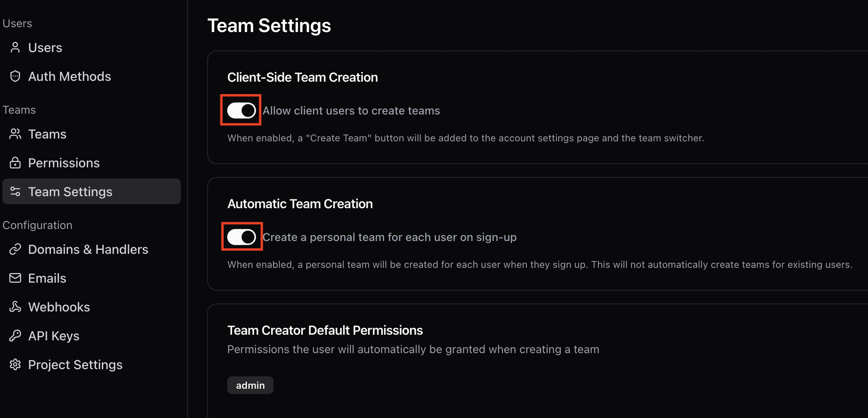Select the Users icon in the sidebar
This screenshot has height=418, width=868.
pos(15,47)
